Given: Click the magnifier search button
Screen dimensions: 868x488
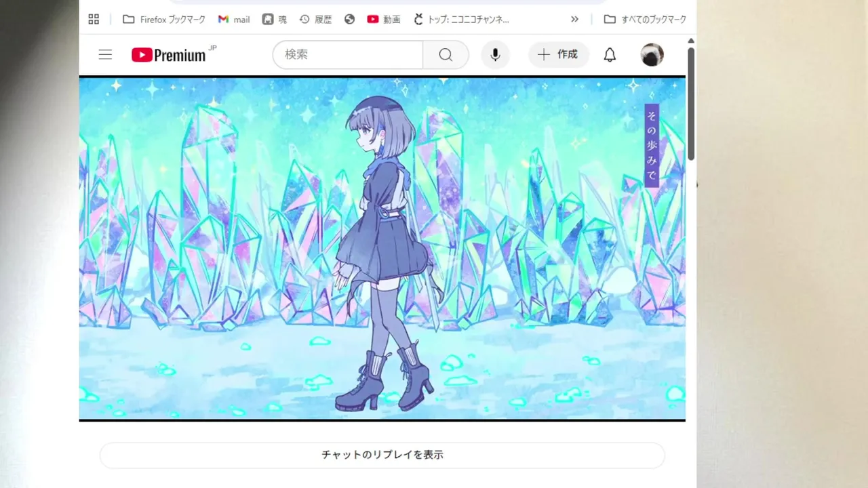Looking at the screenshot, I should (x=446, y=55).
